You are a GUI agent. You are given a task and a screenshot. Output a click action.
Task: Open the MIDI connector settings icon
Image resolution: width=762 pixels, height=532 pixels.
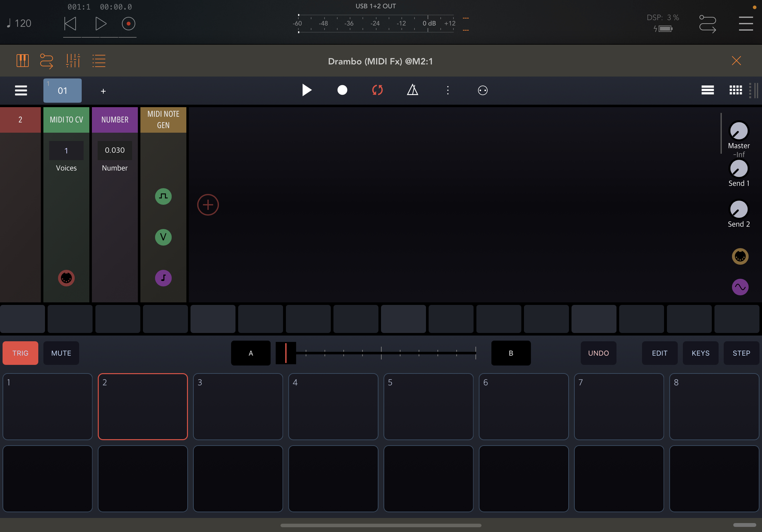pos(482,90)
